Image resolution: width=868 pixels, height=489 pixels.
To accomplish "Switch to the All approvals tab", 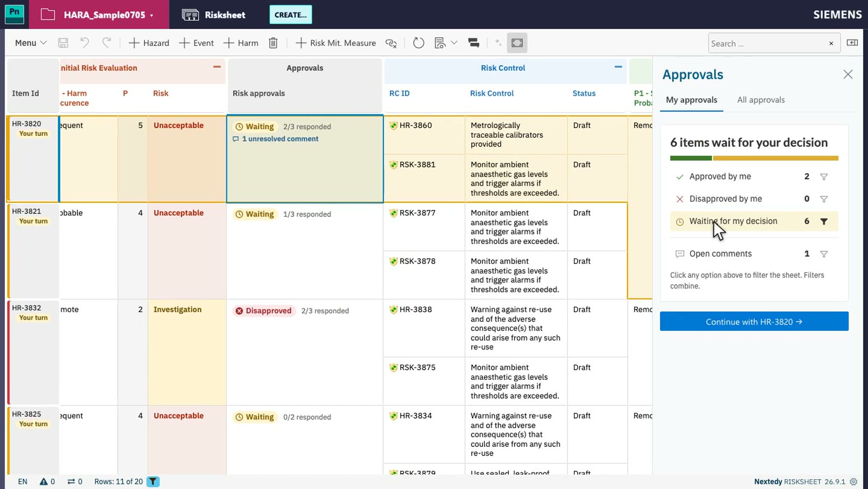I will click(x=761, y=100).
